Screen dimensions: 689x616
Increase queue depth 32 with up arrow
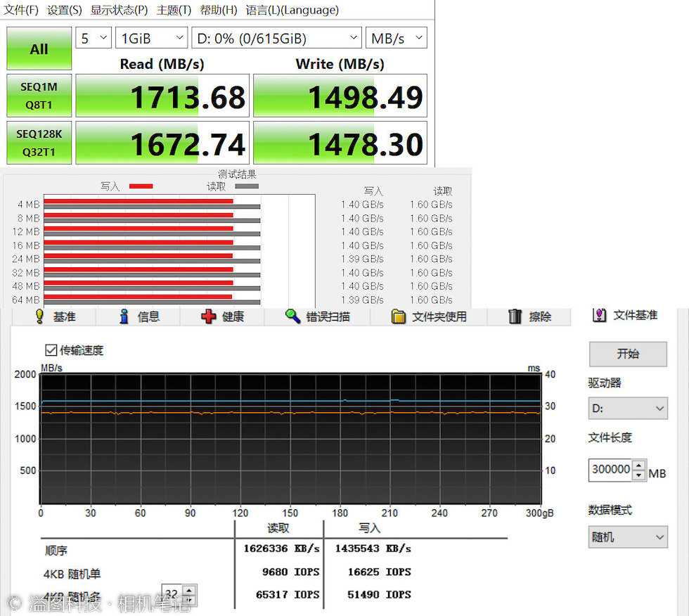[x=189, y=590]
